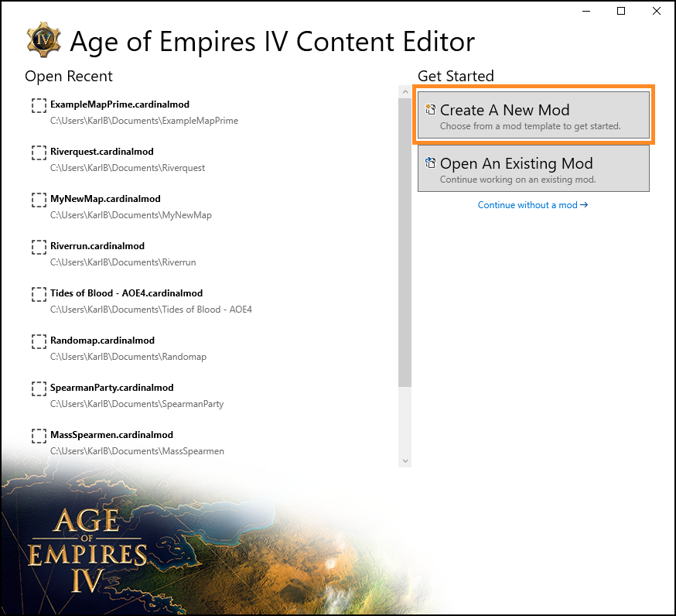Click the recent list scrollbar thumb
676x616 pixels.
pyautogui.click(x=405, y=242)
